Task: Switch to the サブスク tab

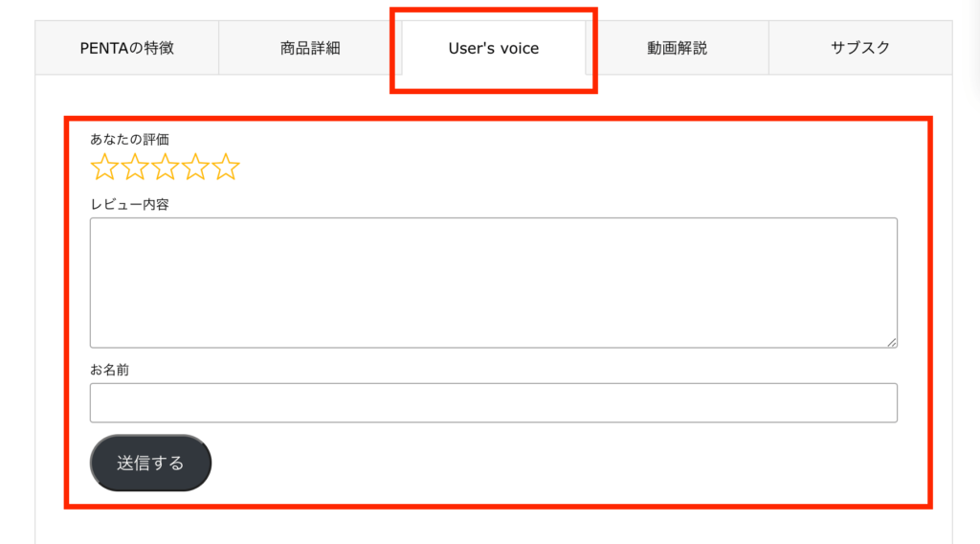Action: (x=860, y=48)
